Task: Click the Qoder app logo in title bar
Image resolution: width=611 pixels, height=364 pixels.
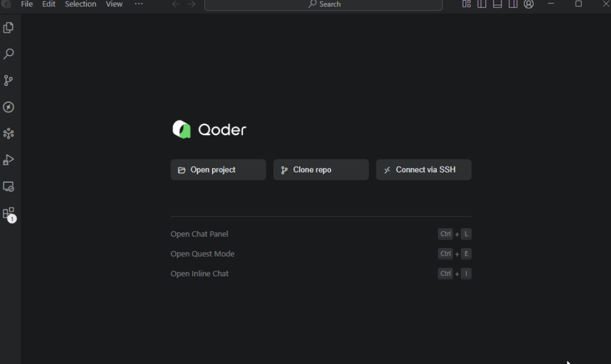Action: tap(7, 4)
